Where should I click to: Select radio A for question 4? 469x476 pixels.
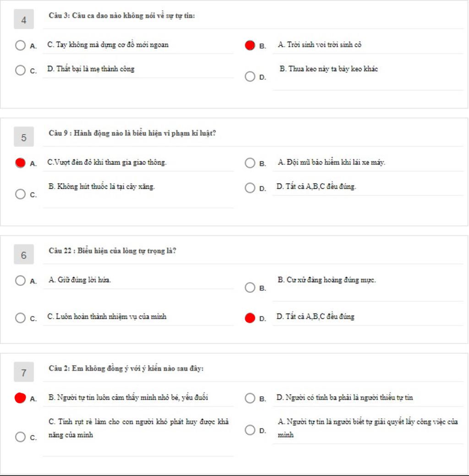click(x=20, y=45)
